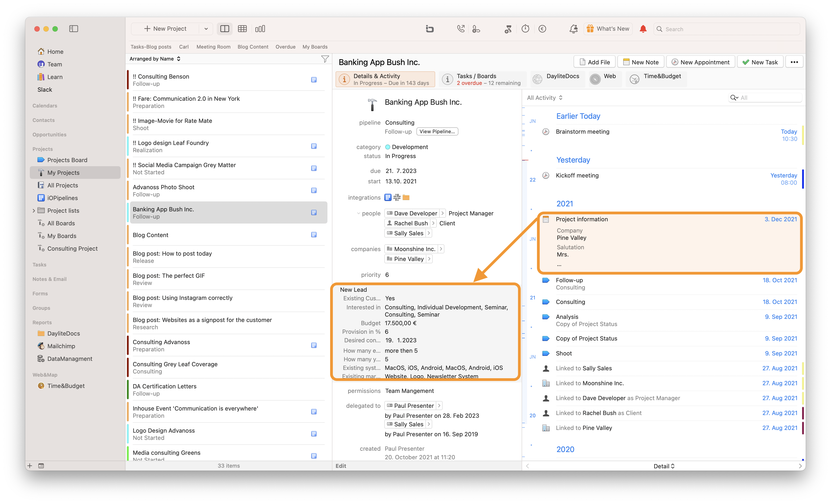This screenshot has width=831, height=504.
Task: Click the timer stopwatch icon
Action: pos(525,29)
